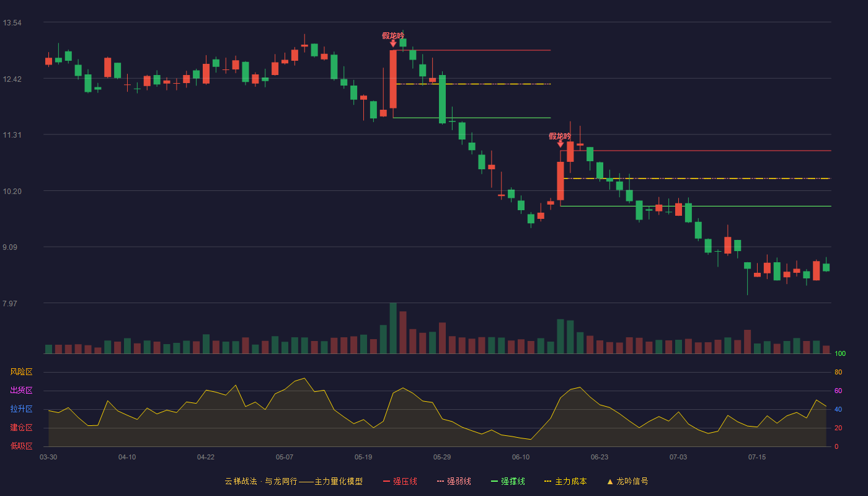Viewport: 868px width, 496px height.
Task: Click the 05-19 date label
Action: [363, 457]
